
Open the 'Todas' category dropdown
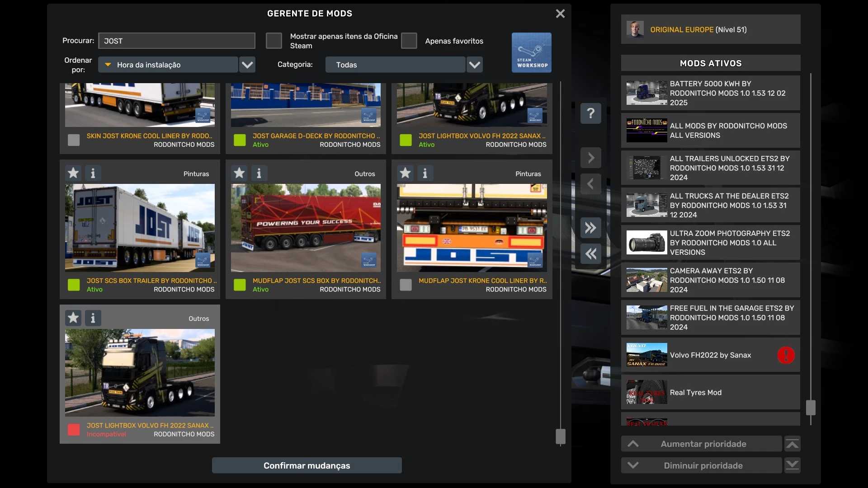[x=395, y=65]
